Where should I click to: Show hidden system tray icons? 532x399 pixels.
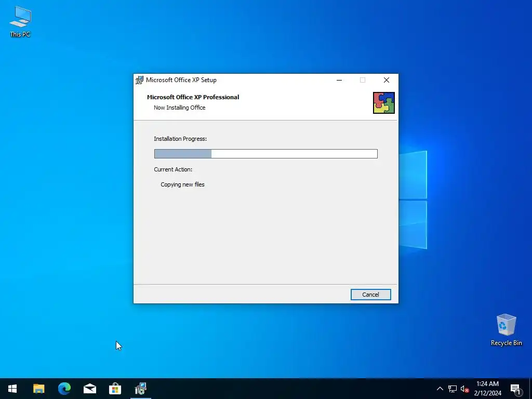(x=440, y=389)
